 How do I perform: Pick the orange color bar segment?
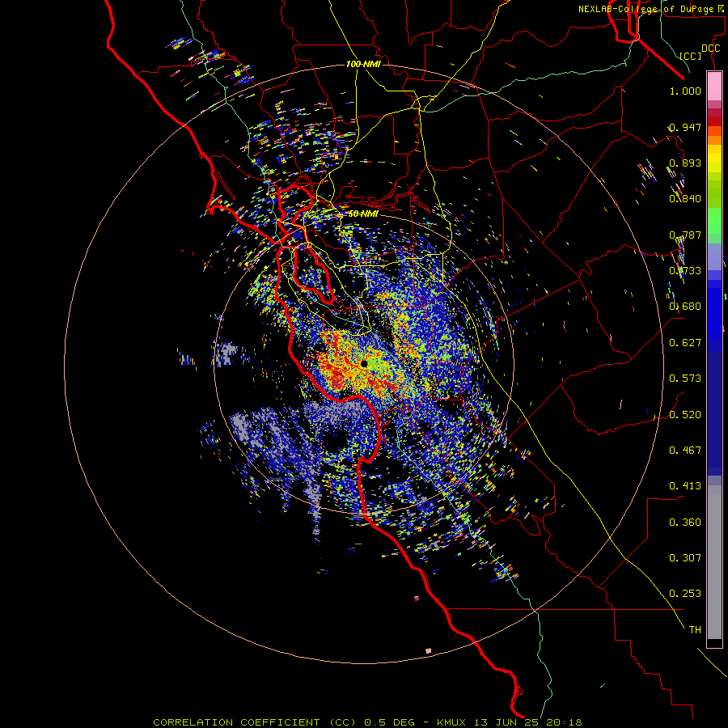point(714,140)
